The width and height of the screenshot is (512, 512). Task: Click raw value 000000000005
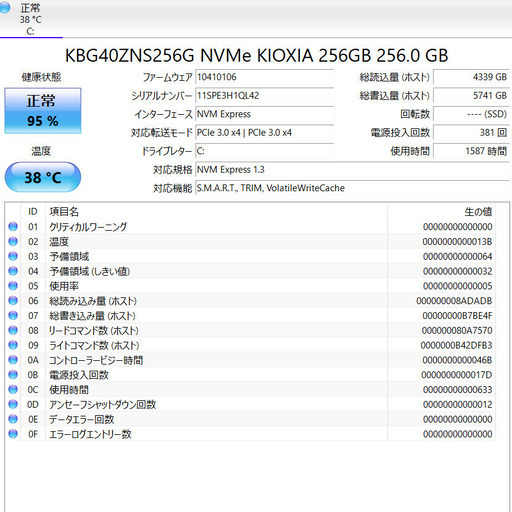pos(457,286)
